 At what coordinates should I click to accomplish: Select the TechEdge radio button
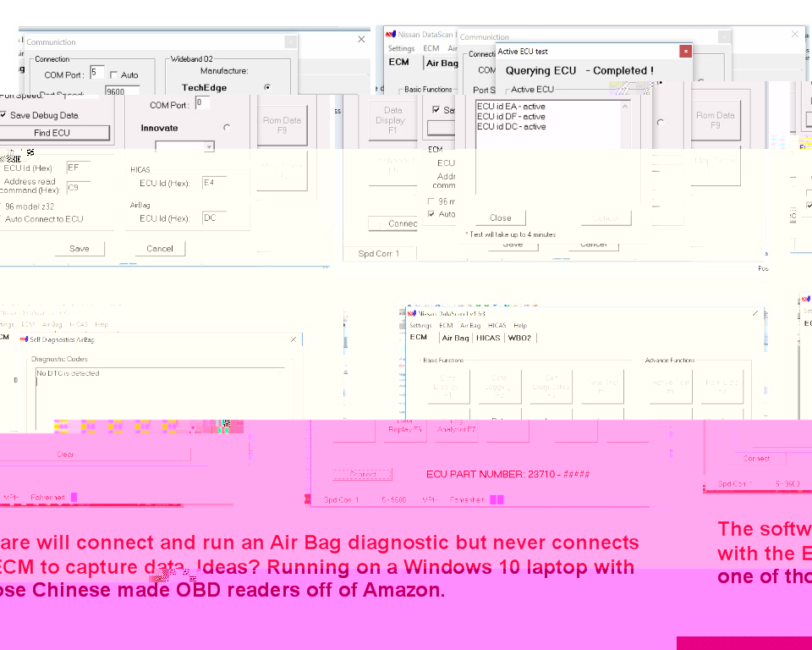(x=267, y=87)
